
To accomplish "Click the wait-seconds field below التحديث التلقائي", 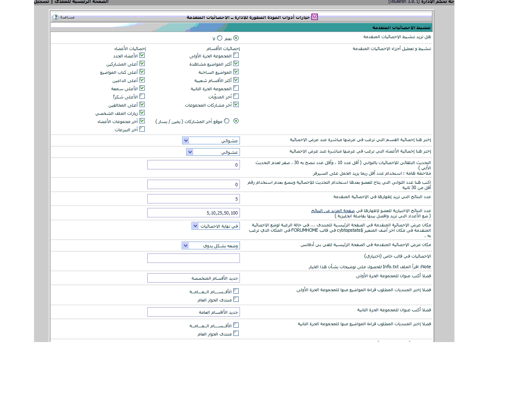I will tap(194, 185).
